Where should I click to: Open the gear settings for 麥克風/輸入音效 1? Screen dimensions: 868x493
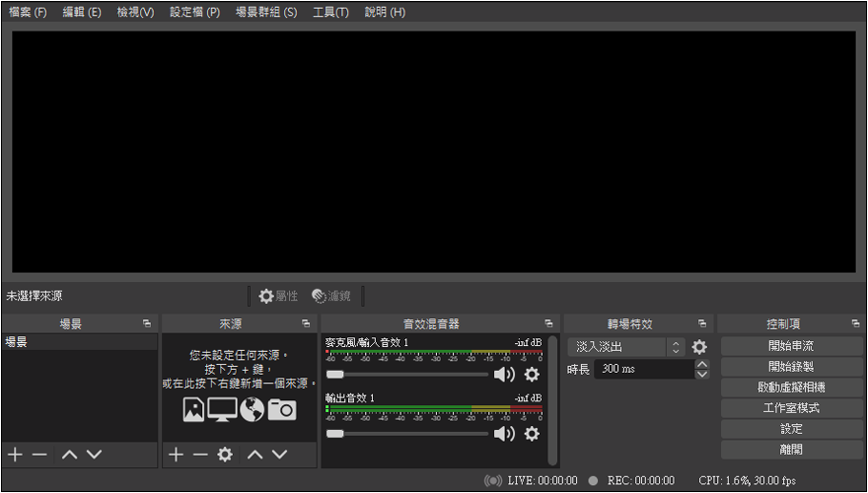(x=532, y=375)
